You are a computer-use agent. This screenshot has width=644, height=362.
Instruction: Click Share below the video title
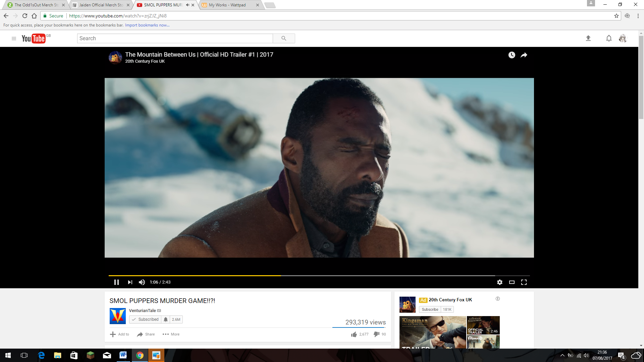(146, 334)
